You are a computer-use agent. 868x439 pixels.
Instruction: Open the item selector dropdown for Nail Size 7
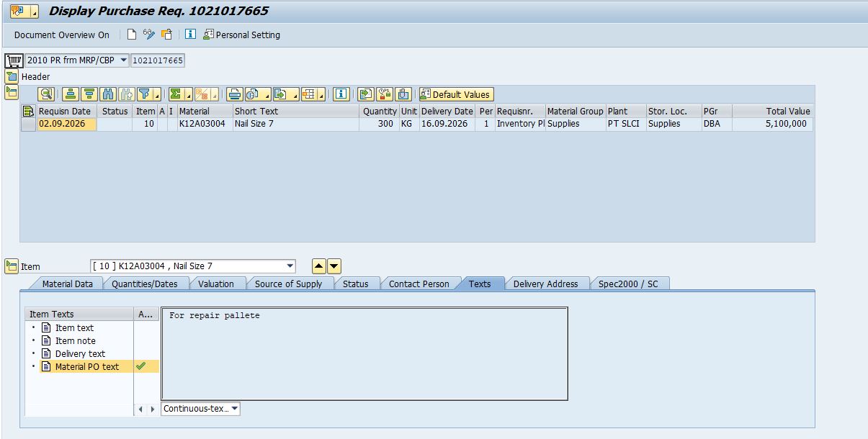pos(290,266)
